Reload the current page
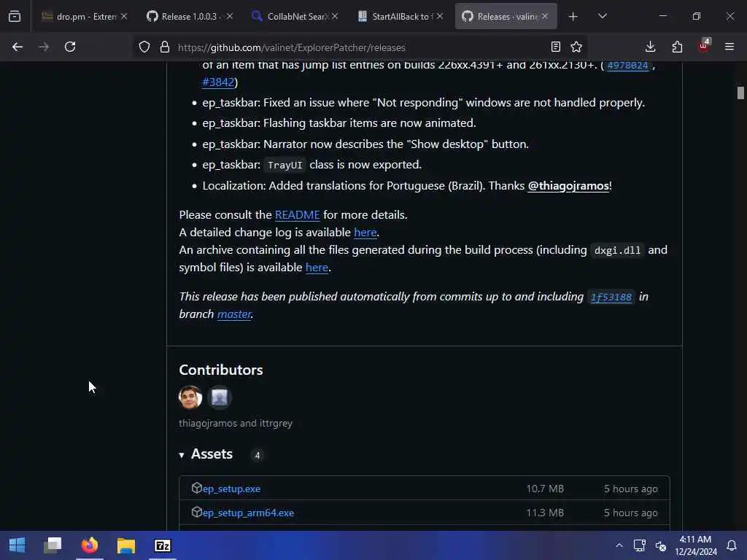 click(70, 47)
